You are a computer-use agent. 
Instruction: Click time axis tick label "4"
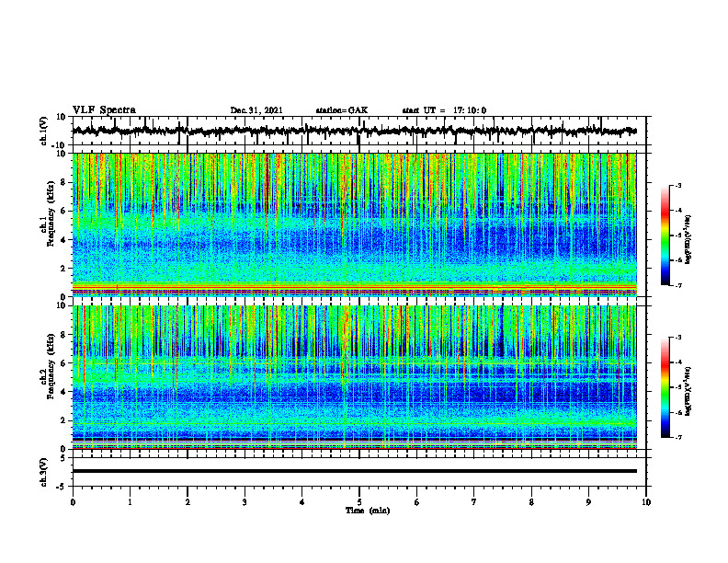point(302,502)
